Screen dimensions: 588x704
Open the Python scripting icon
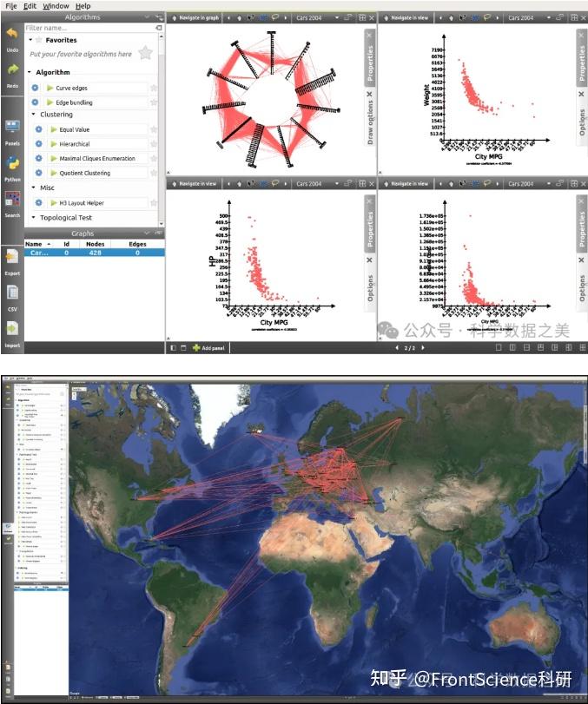point(12,163)
